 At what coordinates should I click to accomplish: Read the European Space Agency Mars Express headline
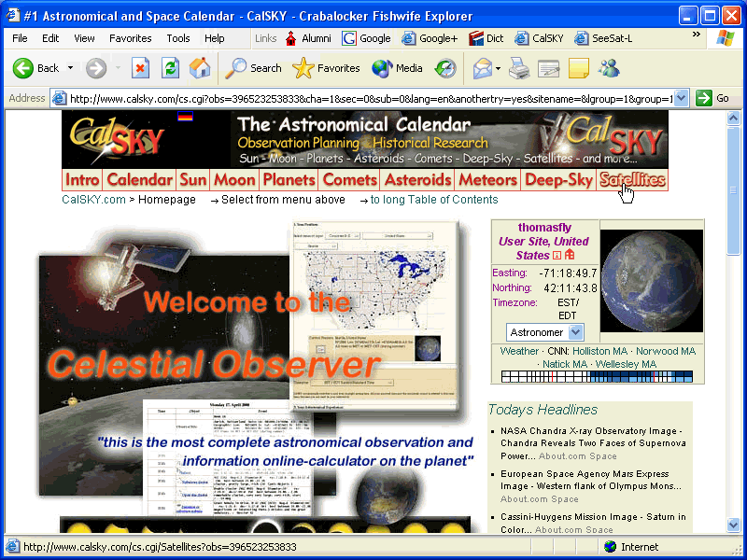pos(591,486)
